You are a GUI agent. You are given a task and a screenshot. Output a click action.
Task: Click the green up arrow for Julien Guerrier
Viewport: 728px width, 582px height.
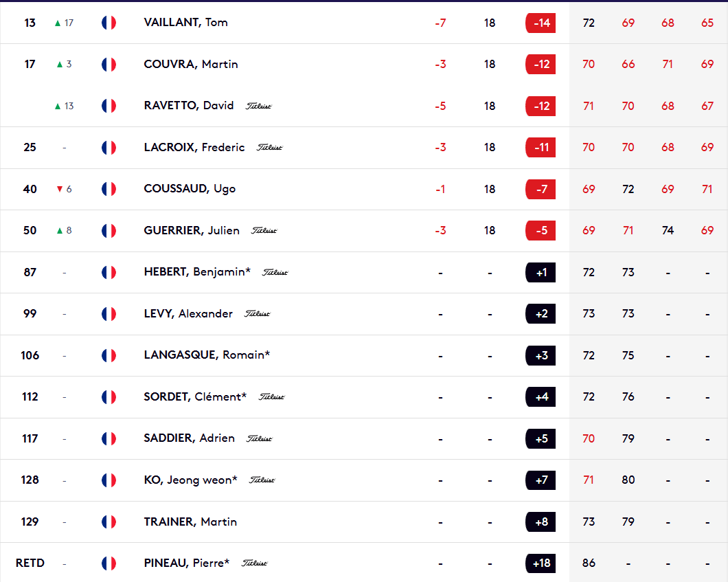[60, 231]
